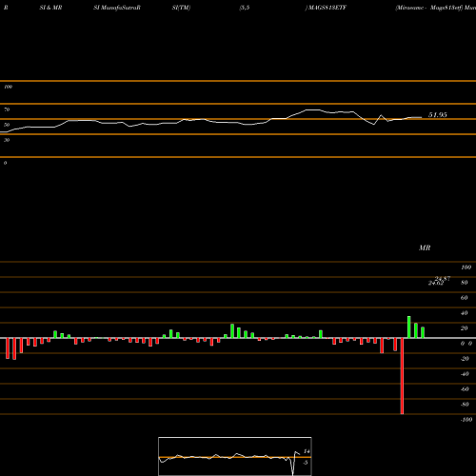The height and width of the screenshot is (476, 476).
Task: Click the -100 label on MR axis
Action: click(466, 420)
